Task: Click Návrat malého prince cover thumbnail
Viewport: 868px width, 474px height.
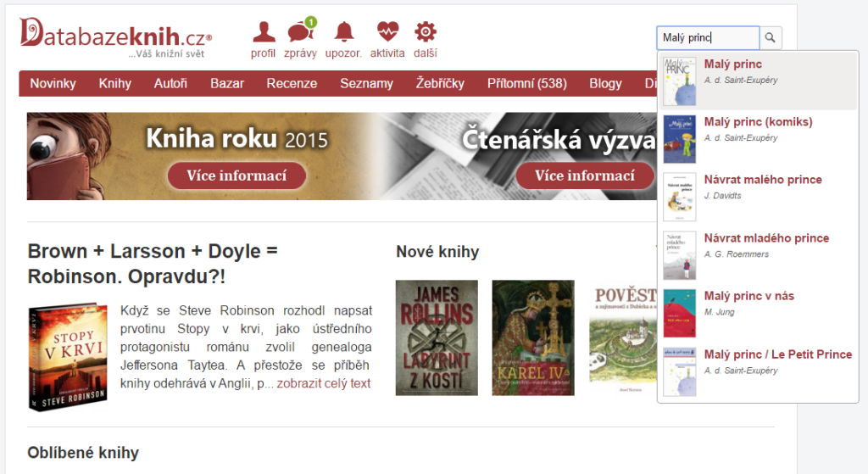Action: (x=679, y=197)
